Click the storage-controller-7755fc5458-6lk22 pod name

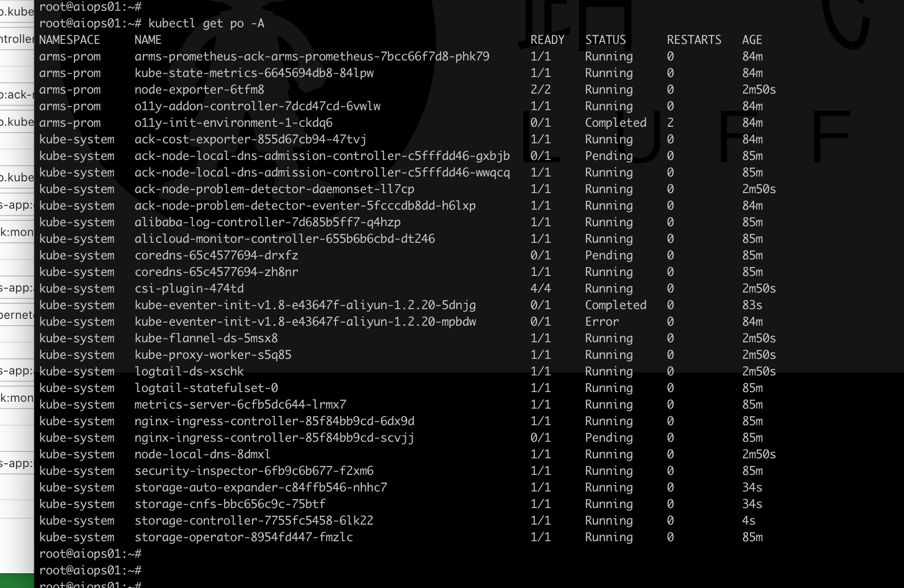click(x=254, y=521)
